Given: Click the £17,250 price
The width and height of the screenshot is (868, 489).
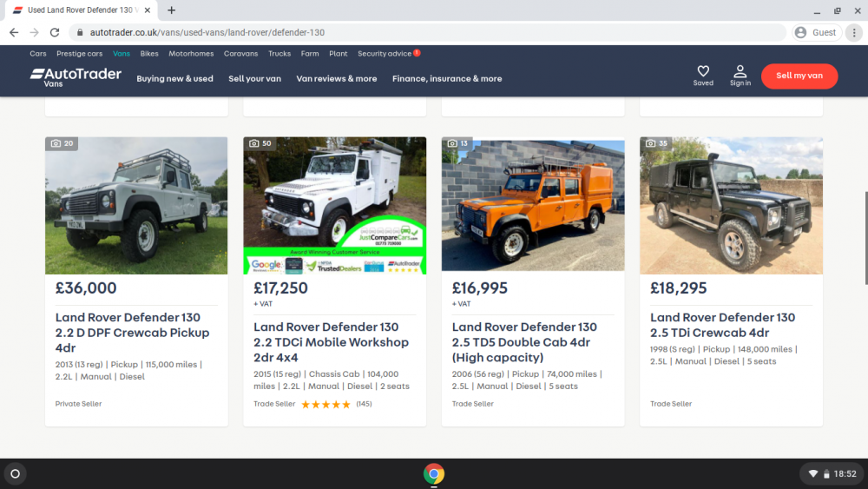Looking at the screenshot, I should [280, 288].
